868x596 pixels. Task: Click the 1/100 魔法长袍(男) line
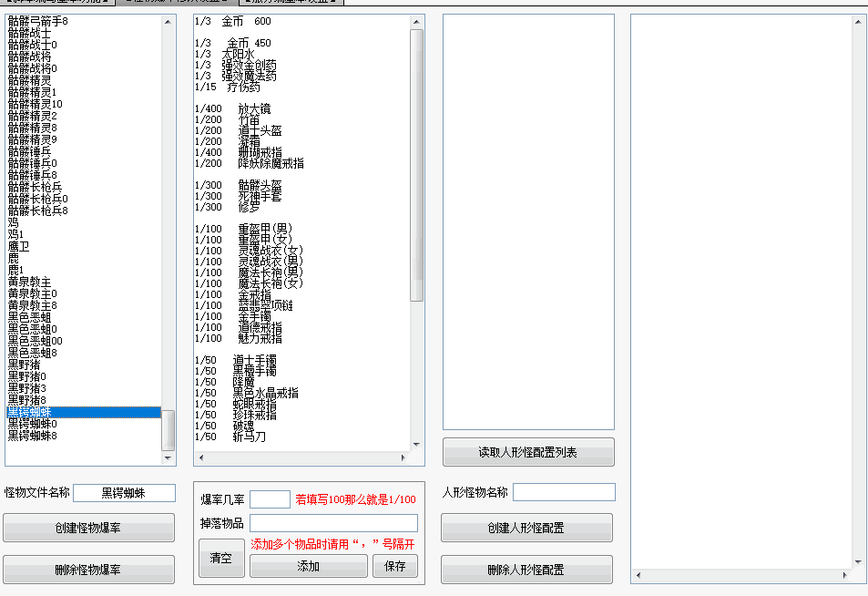[x=250, y=272]
